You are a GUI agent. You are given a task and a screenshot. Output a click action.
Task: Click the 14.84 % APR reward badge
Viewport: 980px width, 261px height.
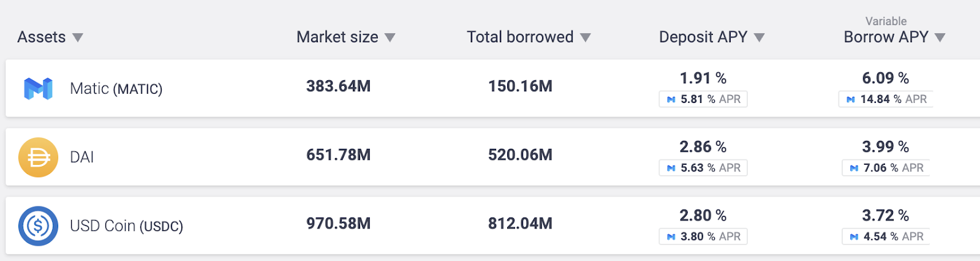pyautogui.click(x=886, y=99)
